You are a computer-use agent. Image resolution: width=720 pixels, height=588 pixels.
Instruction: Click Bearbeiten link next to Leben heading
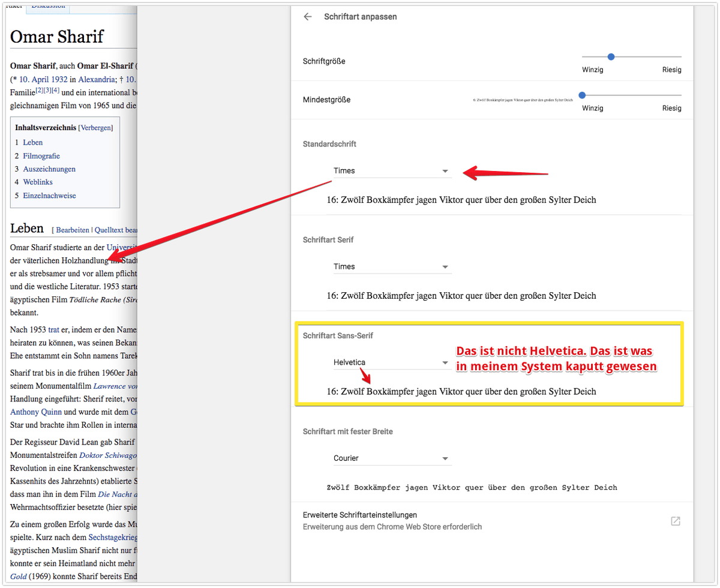click(x=73, y=230)
